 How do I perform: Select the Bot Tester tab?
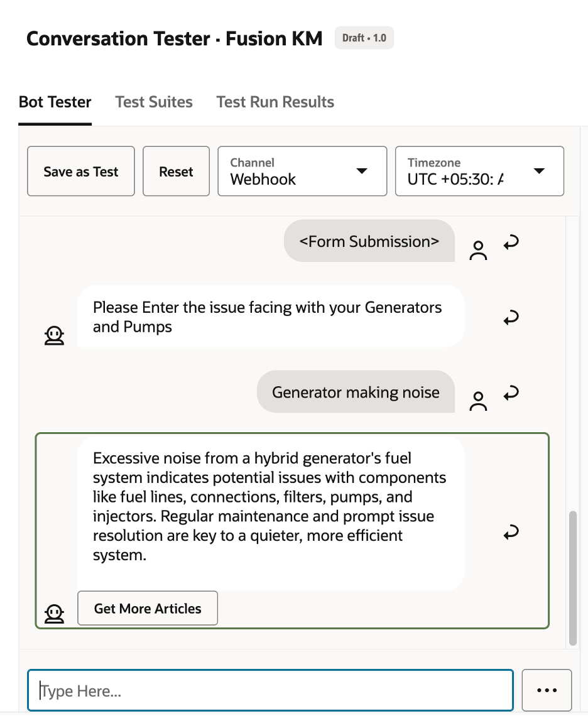[55, 102]
